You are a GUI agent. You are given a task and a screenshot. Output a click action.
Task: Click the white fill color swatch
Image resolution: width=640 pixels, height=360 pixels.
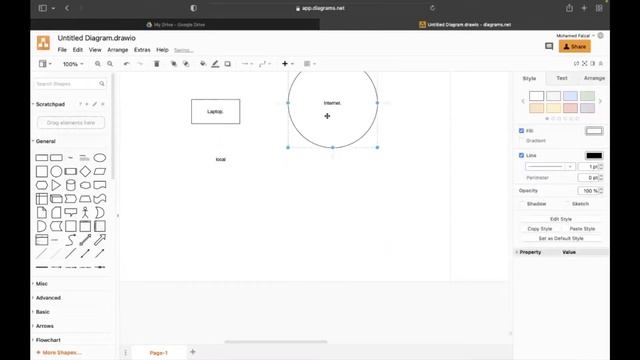point(594,131)
